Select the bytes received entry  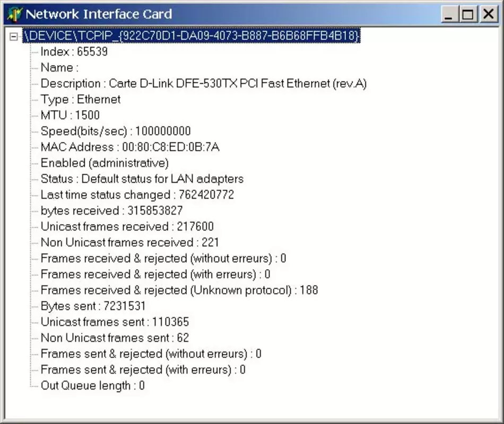pos(111,210)
